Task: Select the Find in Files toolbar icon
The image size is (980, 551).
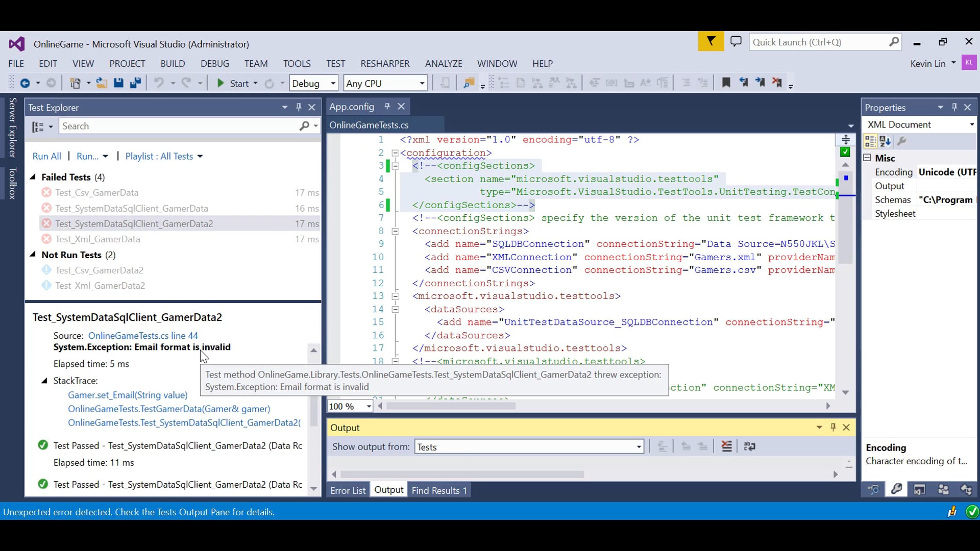Action: pyautogui.click(x=469, y=83)
